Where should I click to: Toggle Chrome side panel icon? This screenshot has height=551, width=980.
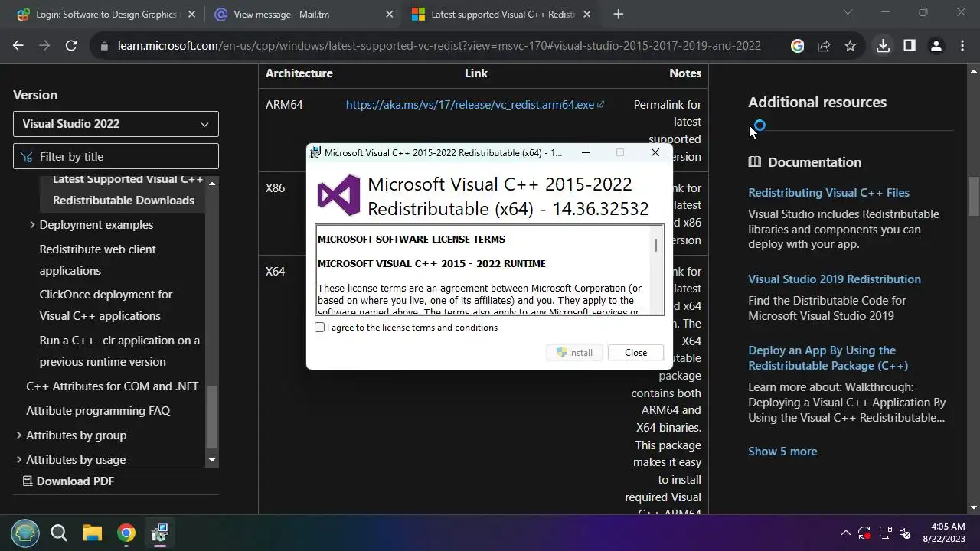910,46
